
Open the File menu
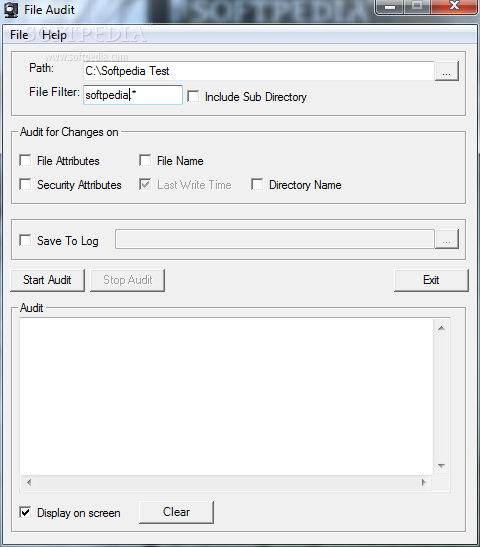[19, 35]
